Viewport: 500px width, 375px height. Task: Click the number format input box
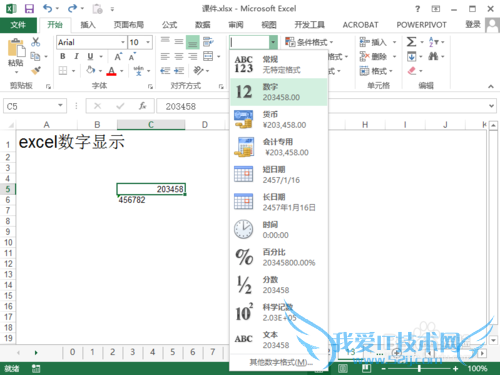pos(249,42)
